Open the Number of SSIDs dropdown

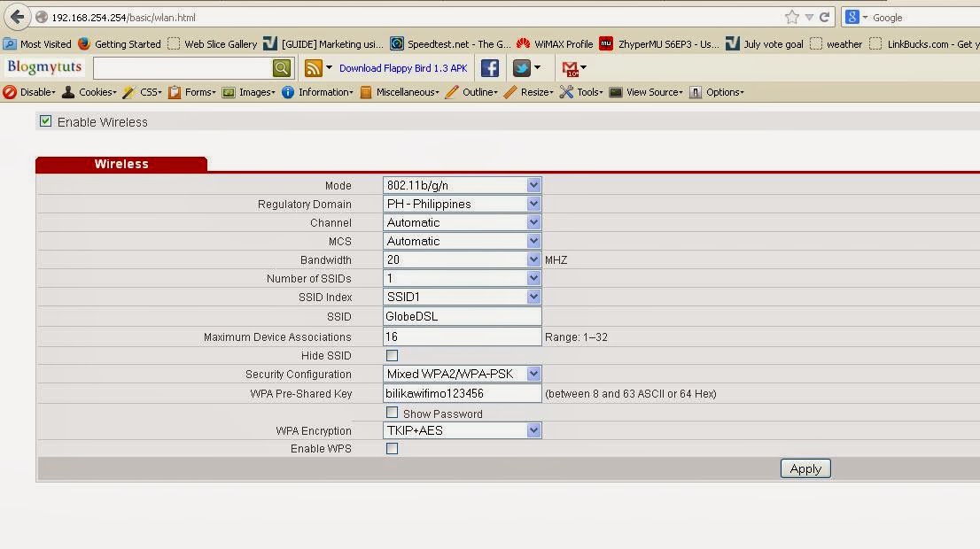pos(462,279)
